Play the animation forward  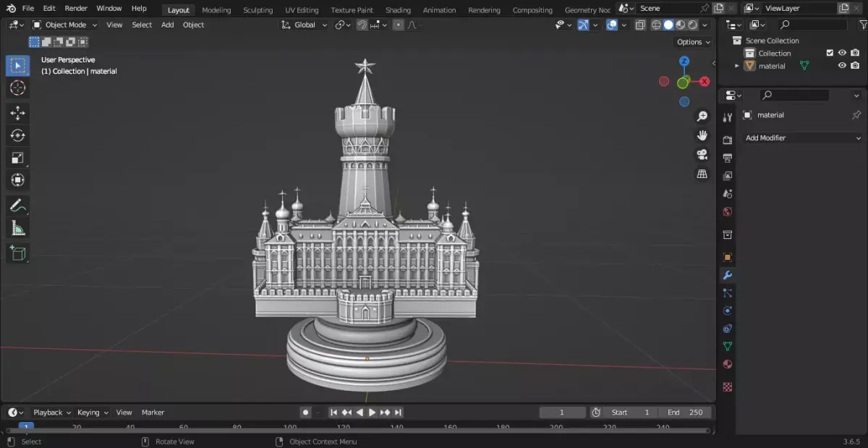click(373, 413)
